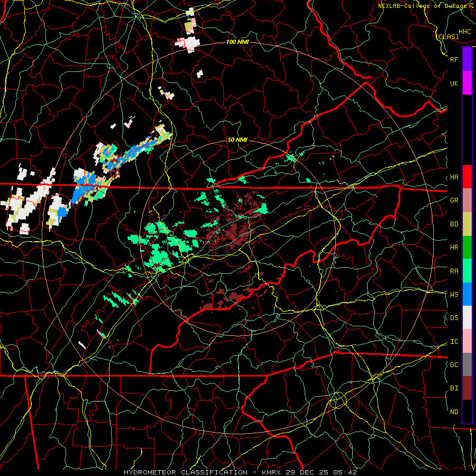This screenshot has width=476, height=476.
Task: Click the "HR" legend label
Action: pyautogui.click(x=454, y=248)
